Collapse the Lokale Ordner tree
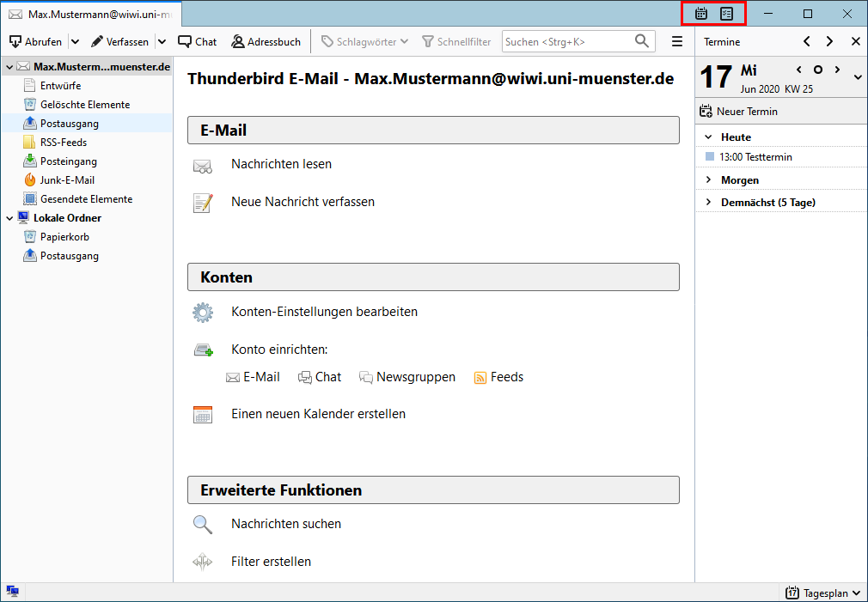The width and height of the screenshot is (868, 602). click(9, 218)
